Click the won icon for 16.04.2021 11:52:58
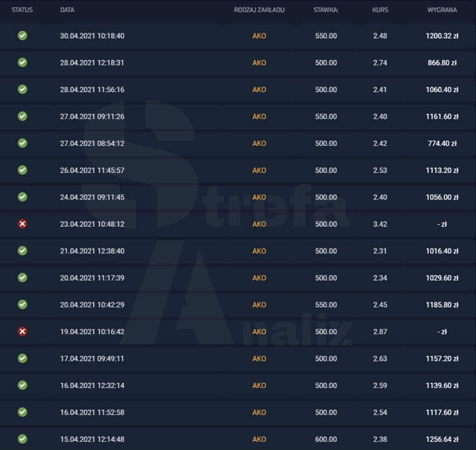Image resolution: width=476 pixels, height=450 pixels. coord(22,412)
